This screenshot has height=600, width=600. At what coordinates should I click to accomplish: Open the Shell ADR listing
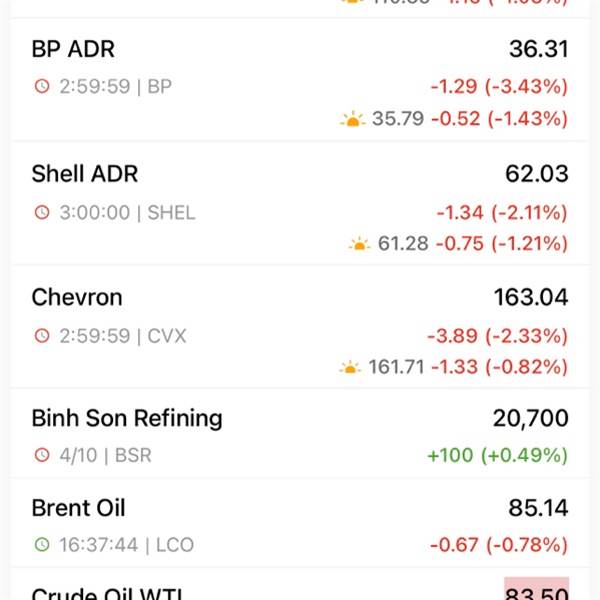[x=300, y=204]
